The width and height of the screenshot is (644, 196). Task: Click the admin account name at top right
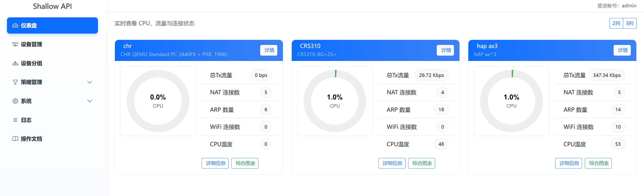pos(629,6)
